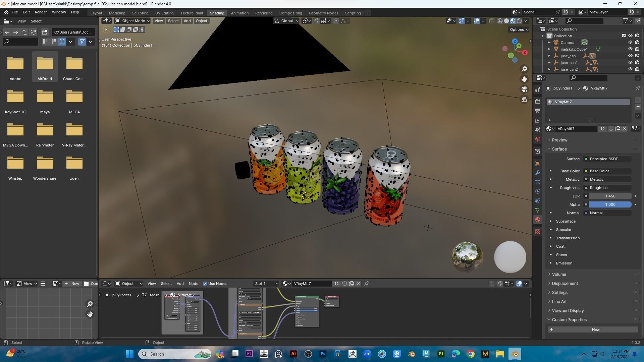The height and width of the screenshot is (362, 644).
Task: Click New custom property button
Action: tap(593, 329)
